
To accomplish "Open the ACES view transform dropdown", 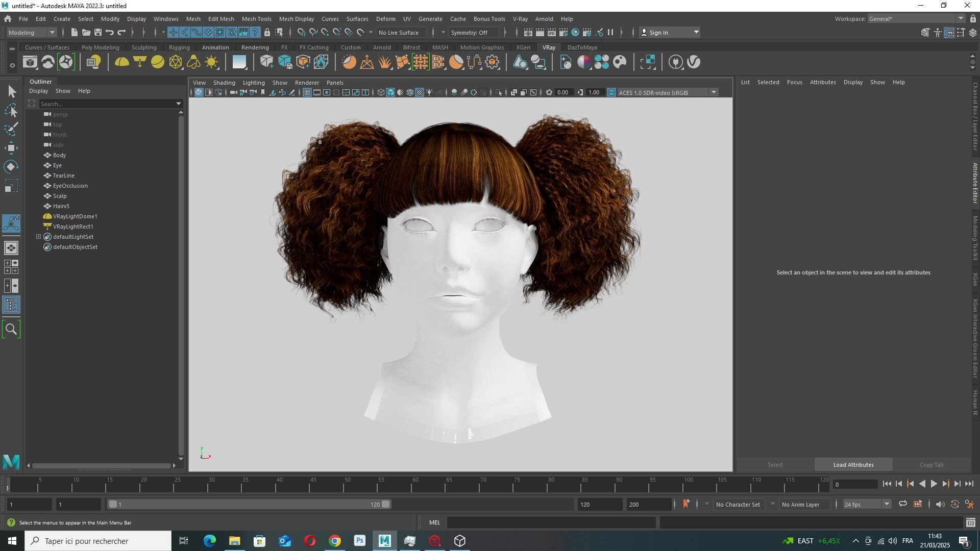I will (x=668, y=92).
